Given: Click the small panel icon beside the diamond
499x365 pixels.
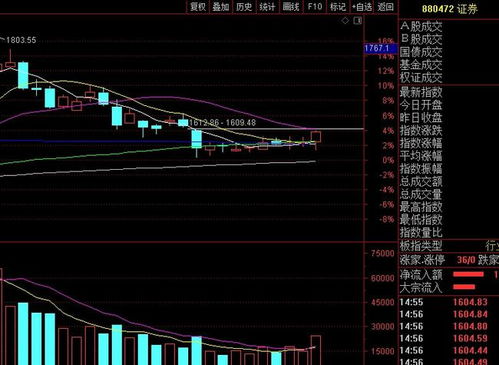Looking at the screenshot, I should point(358,21).
